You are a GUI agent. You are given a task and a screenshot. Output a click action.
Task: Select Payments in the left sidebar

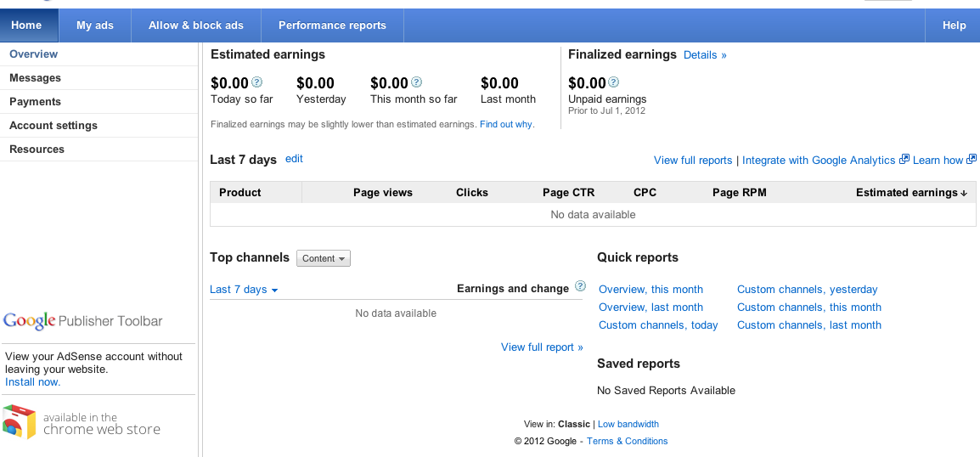tap(35, 102)
